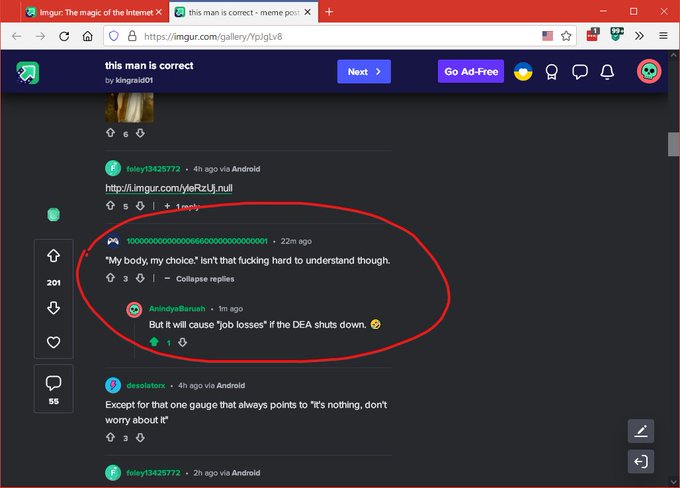Upvote the post in left sidebar
Screen dimensions: 680x488
53,255
